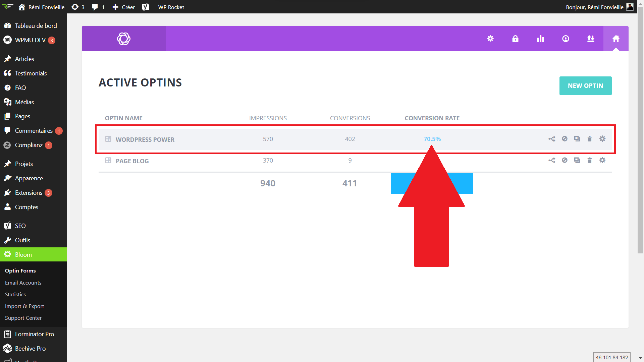
Task: Go to Bloom home icon tab
Action: click(616, 39)
